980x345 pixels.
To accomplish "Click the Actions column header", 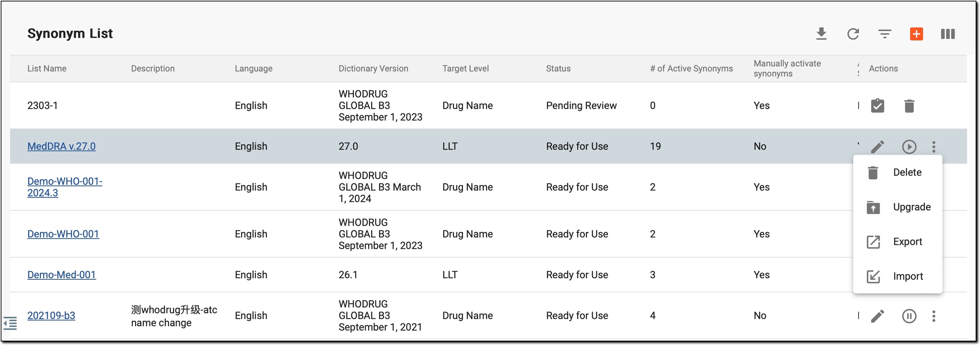I will tap(883, 69).
